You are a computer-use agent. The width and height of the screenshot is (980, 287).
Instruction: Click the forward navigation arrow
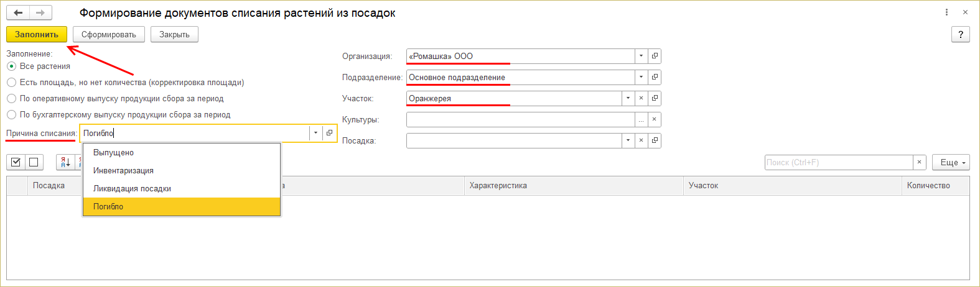[x=40, y=12]
